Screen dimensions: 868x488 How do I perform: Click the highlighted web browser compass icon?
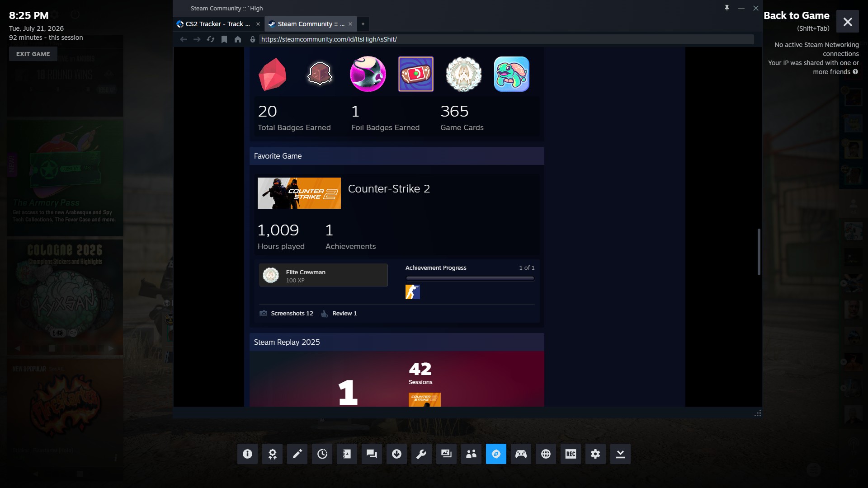(x=496, y=454)
